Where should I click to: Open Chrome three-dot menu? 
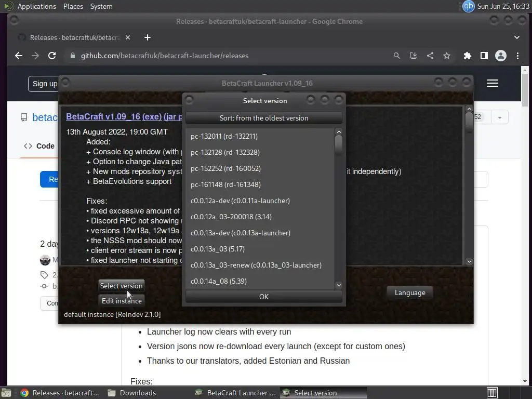[517, 56]
